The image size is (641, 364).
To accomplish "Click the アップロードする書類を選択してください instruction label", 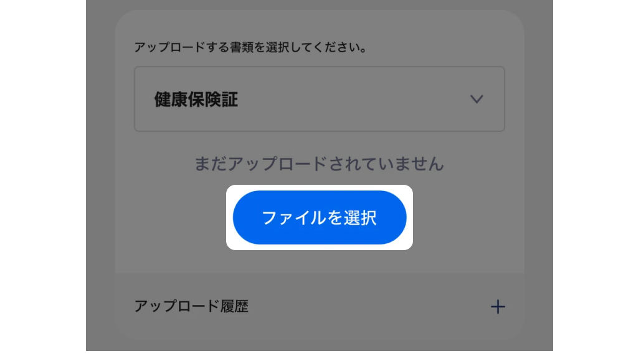I will tap(250, 47).
